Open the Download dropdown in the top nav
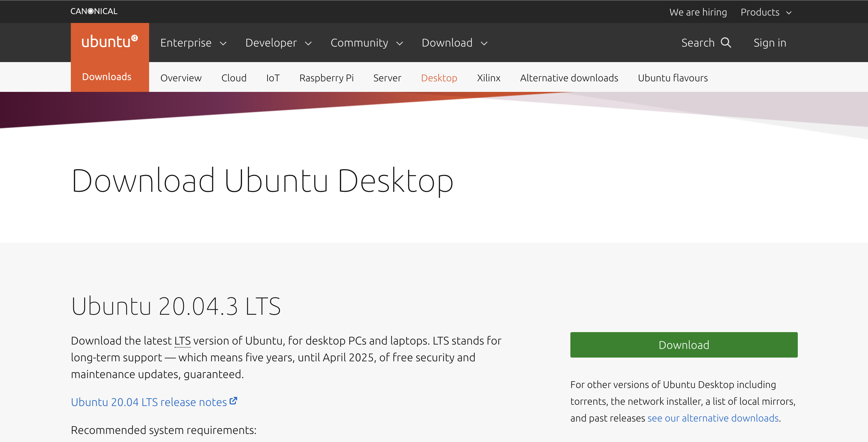Image resolution: width=868 pixels, height=442 pixels. (x=454, y=43)
